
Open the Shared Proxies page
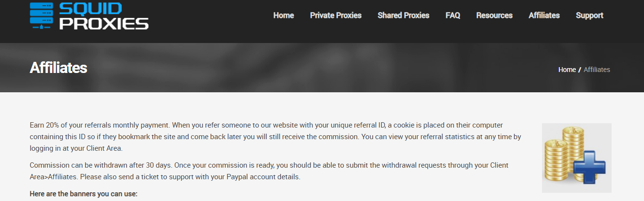click(403, 15)
